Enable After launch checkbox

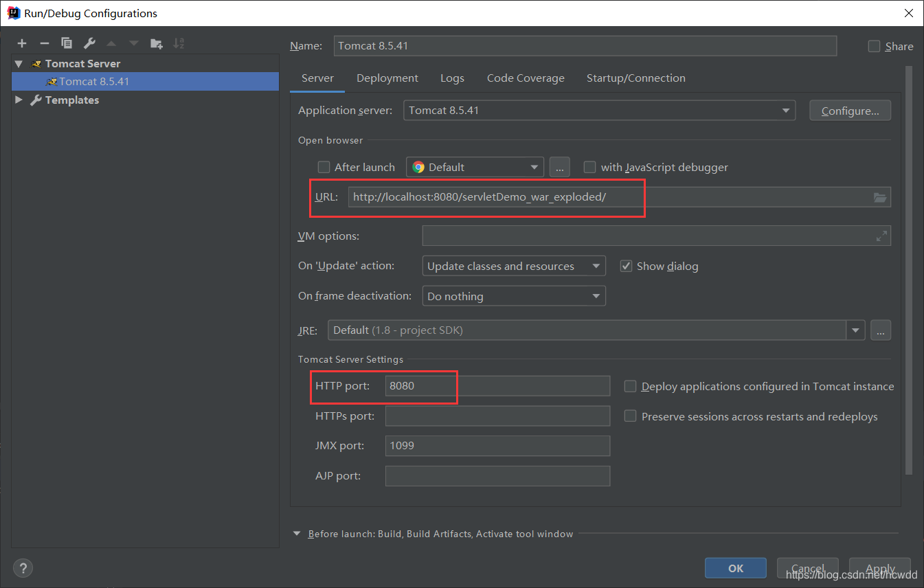[324, 167]
